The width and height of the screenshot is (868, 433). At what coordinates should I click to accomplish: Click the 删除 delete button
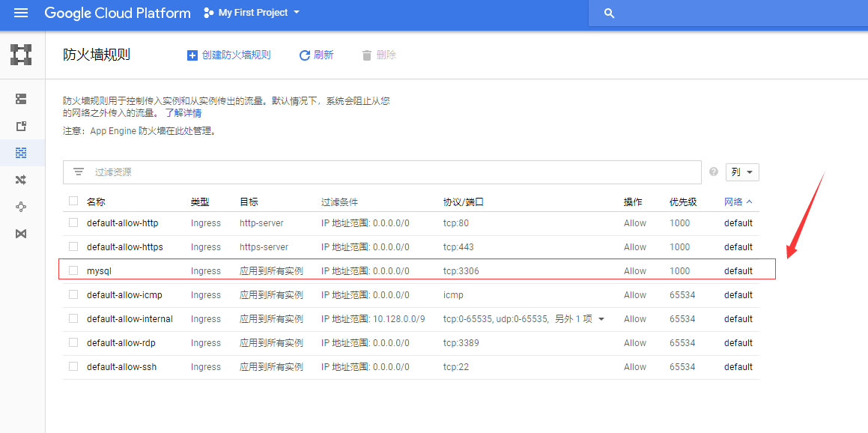click(x=379, y=55)
